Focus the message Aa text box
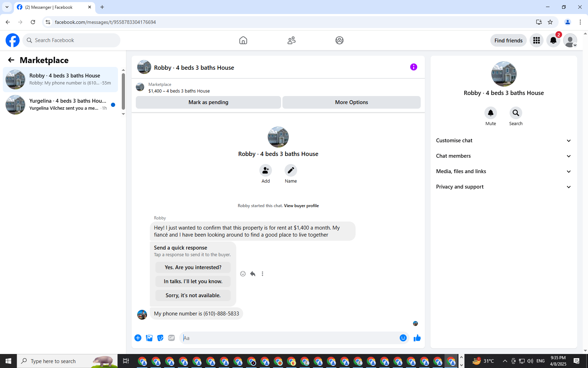 pyautogui.click(x=289, y=338)
